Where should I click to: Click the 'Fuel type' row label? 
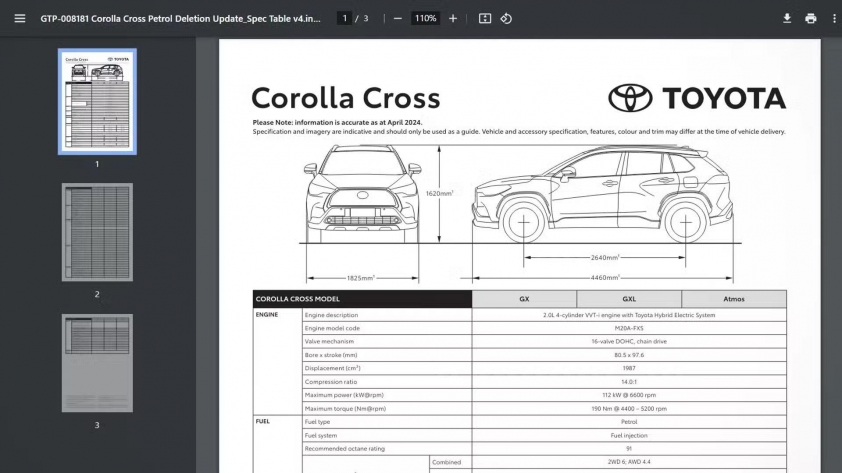pos(317,422)
